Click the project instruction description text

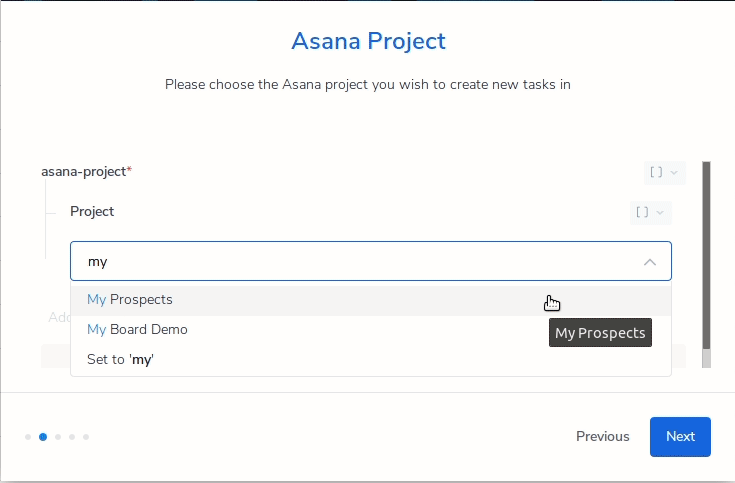(368, 85)
